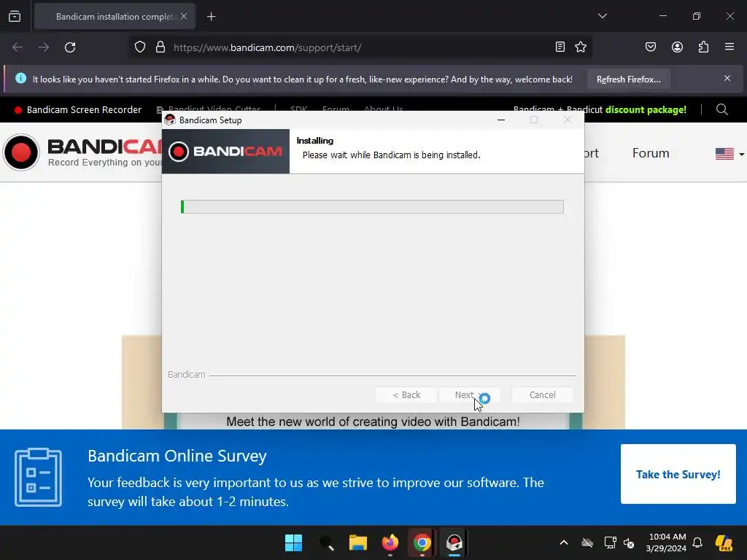Bookmark this page with star icon
The width and height of the screenshot is (747, 560).
pyautogui.click(x=580, y=47)
